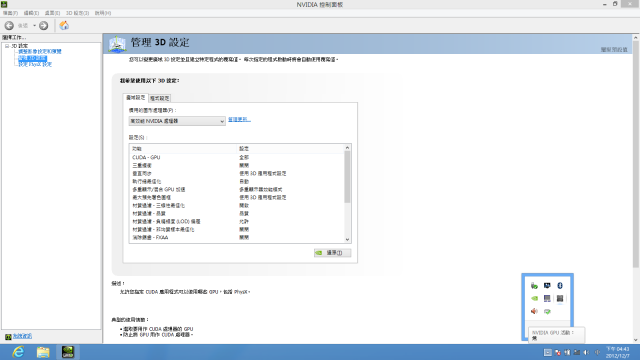This screenshot has width=640, height=360.
Task: Collapse the 3D 設定 tree node
Action: (x=7, y=46)
